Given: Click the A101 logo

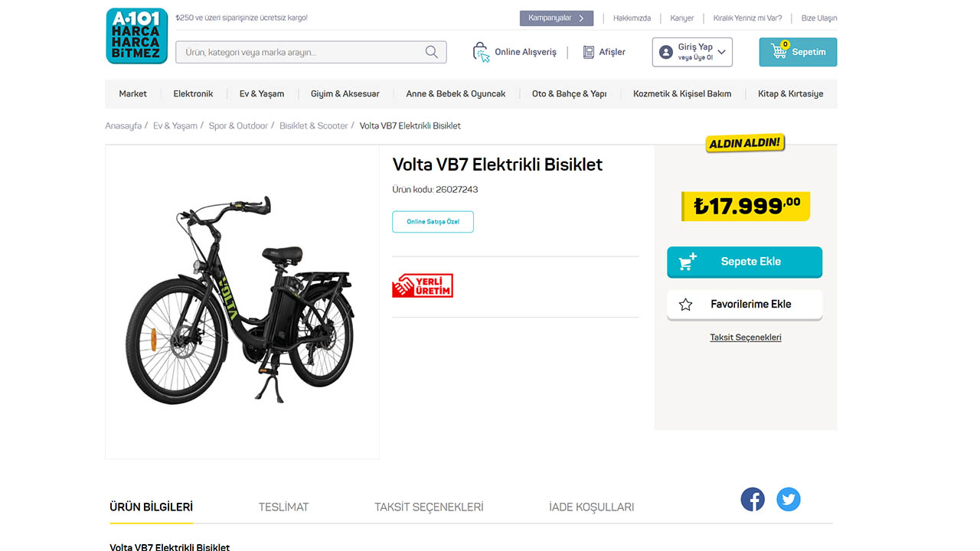Looking at the screenshot, I should 136,36.
